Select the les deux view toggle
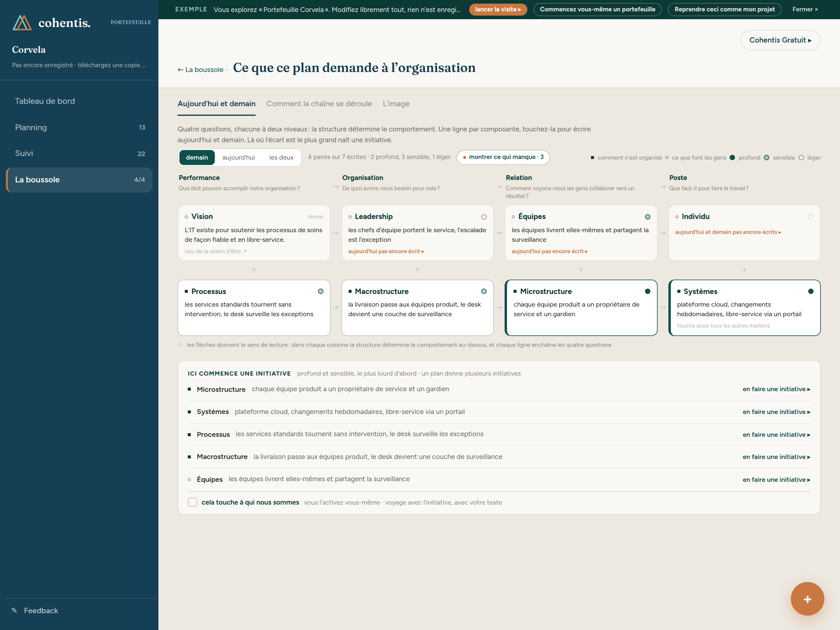 tap(281, 157)
